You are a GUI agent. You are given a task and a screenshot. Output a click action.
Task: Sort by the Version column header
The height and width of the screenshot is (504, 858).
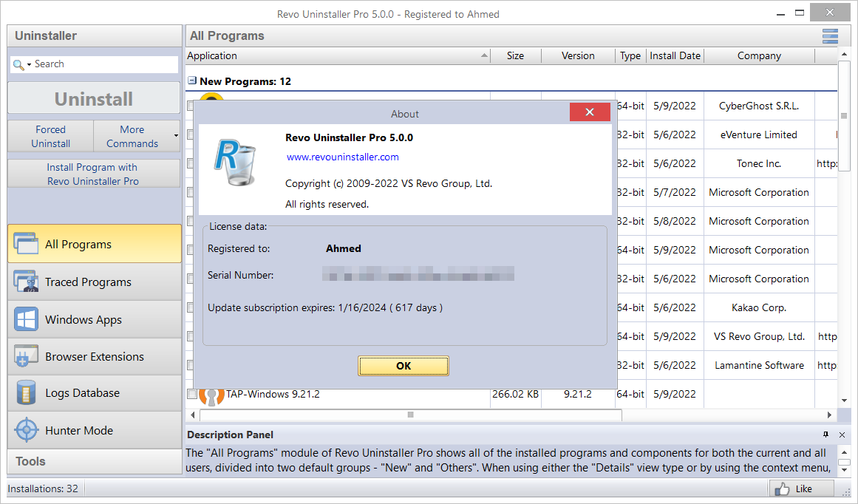pos(578,56)
